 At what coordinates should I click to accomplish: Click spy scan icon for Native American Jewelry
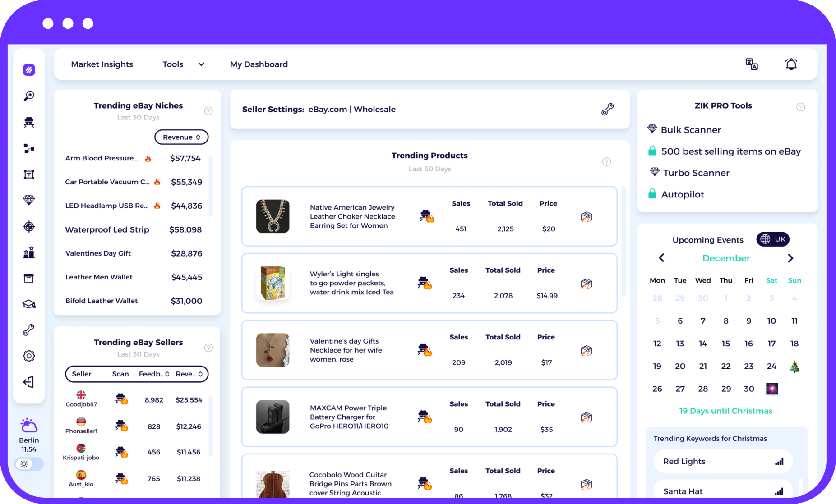click(x=427, y=216)
